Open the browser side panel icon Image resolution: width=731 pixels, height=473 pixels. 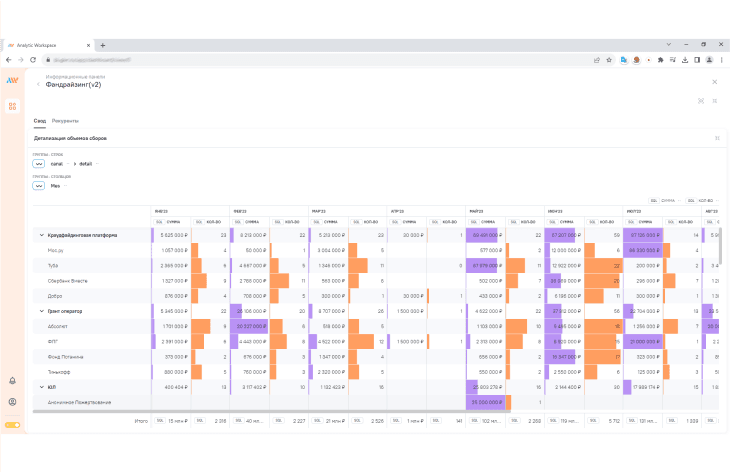697,60
